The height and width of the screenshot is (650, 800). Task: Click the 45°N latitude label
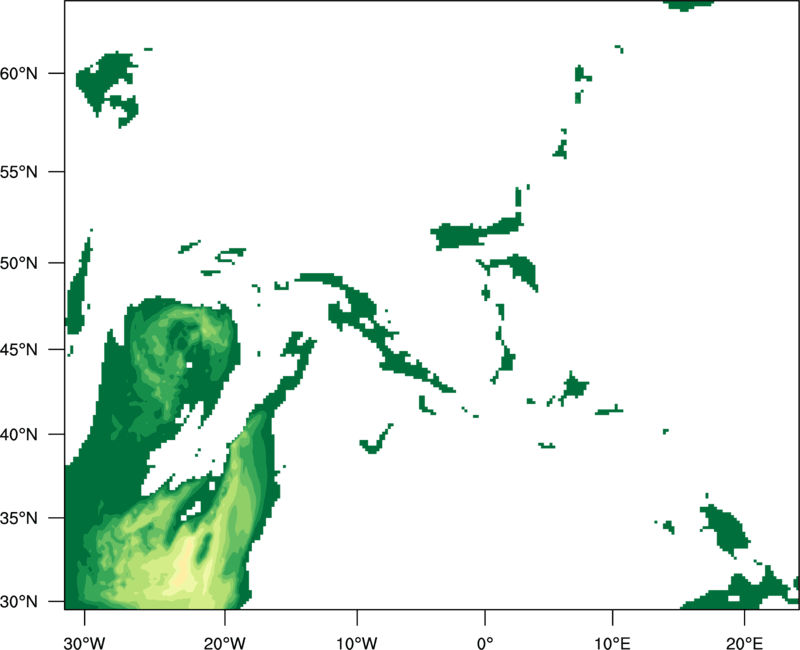19,349
